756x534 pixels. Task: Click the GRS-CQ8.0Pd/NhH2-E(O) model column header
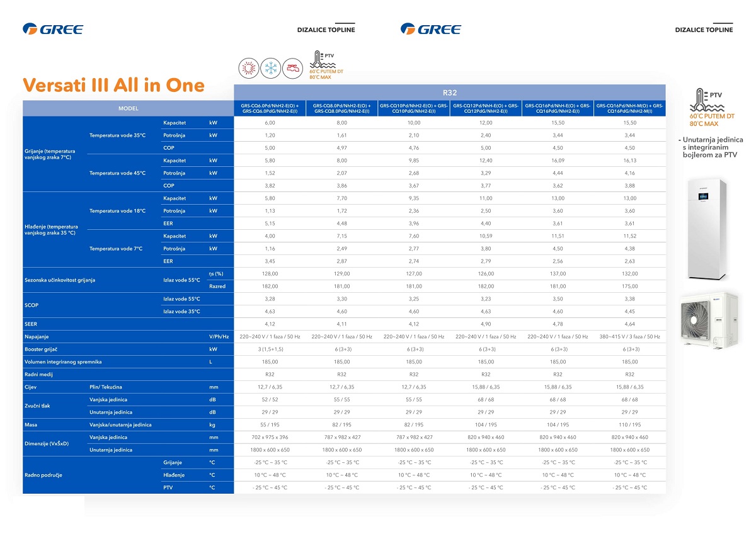tap(341, 108)
